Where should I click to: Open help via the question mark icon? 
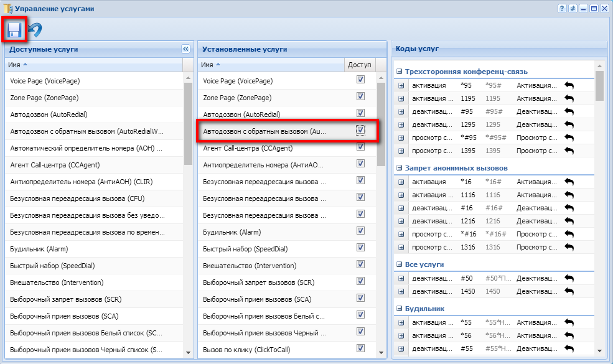click(x=562, y=9)
